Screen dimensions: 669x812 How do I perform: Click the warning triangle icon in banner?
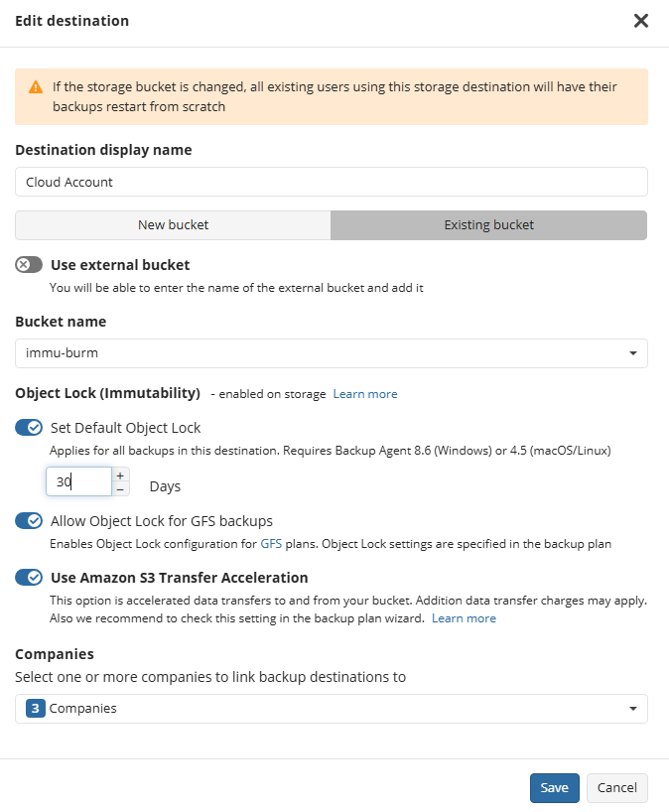36,87
